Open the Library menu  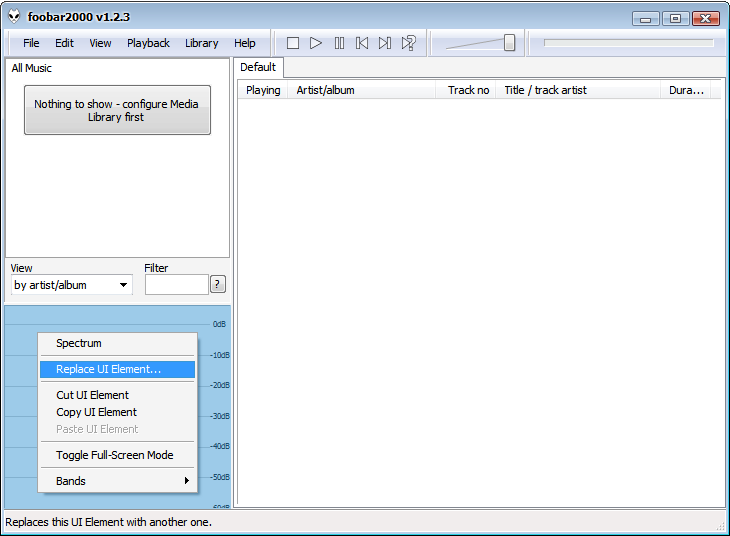(202, 43)
